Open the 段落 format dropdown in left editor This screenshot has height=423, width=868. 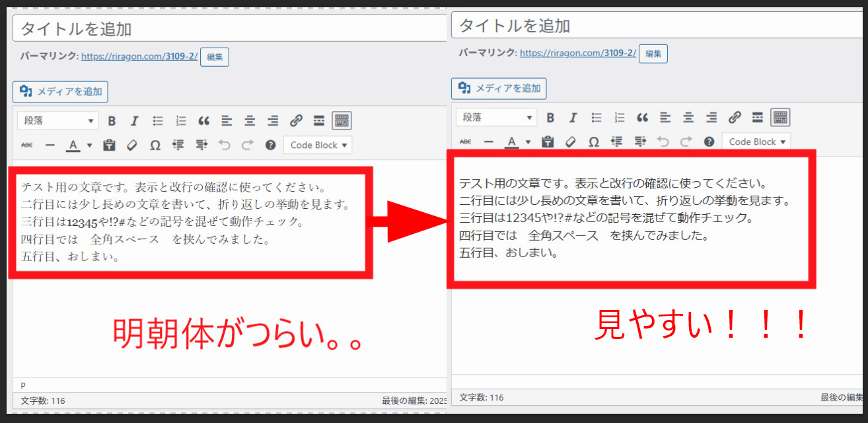tap(58, 121)
